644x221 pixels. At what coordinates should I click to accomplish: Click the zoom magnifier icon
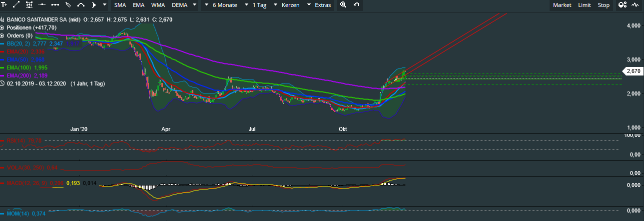pyautogui.click(x=343, y=5)
